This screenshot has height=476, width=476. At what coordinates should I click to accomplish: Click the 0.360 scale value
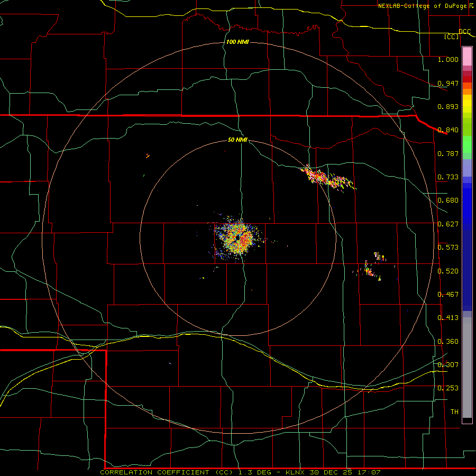coord(448,342)
